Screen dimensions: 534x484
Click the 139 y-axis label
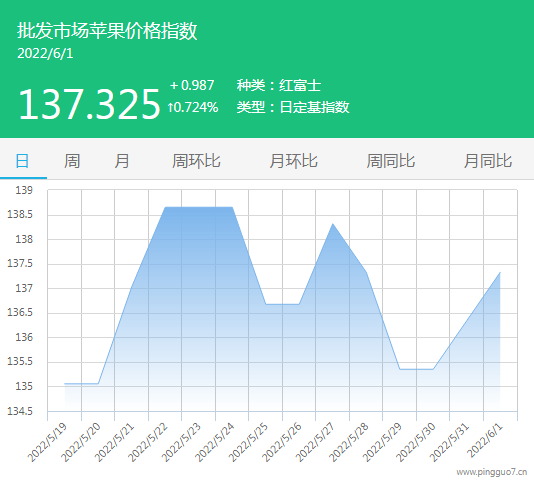(24, 190)
